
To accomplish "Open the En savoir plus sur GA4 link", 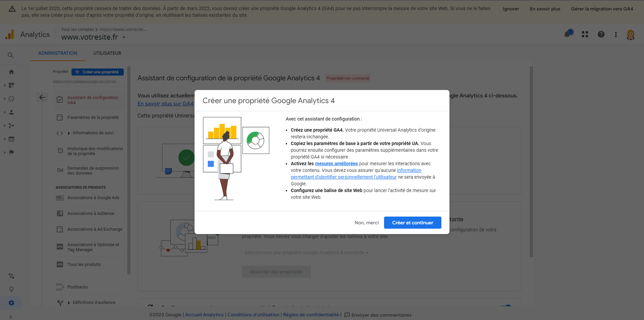I will pyautogui.click(x=165, y=104).
